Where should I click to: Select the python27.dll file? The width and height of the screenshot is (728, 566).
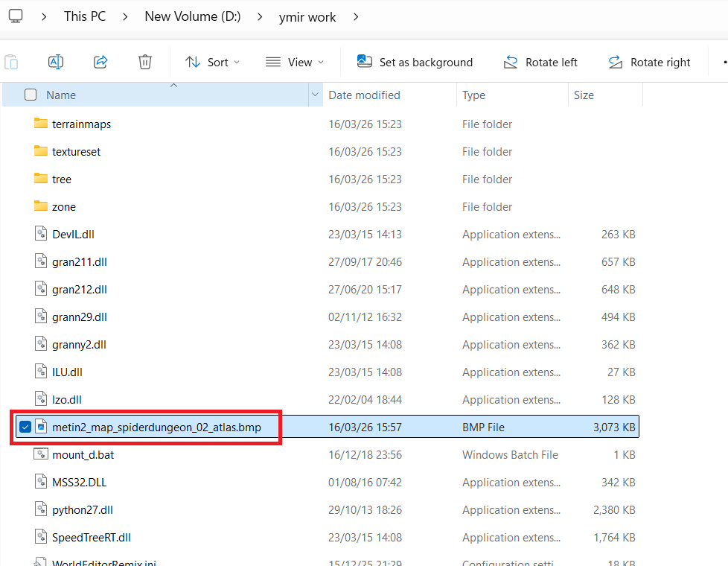[82, 509]
